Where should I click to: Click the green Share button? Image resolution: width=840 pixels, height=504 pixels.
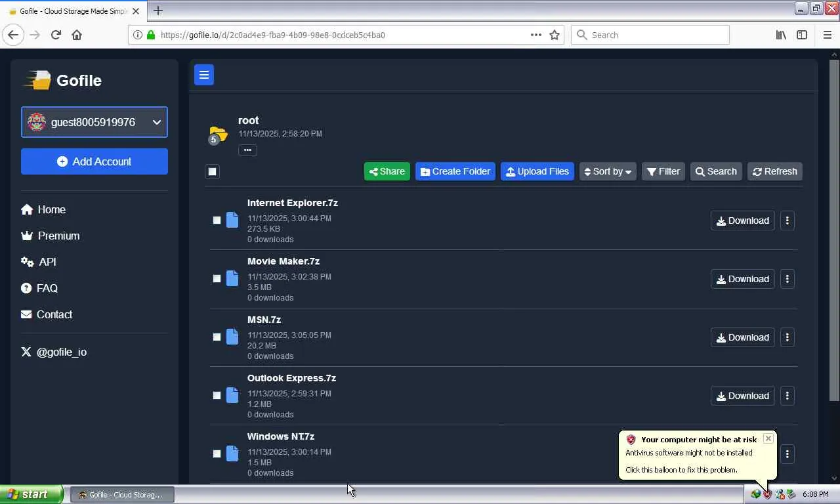pyautogui.click(x=387, y=171)
